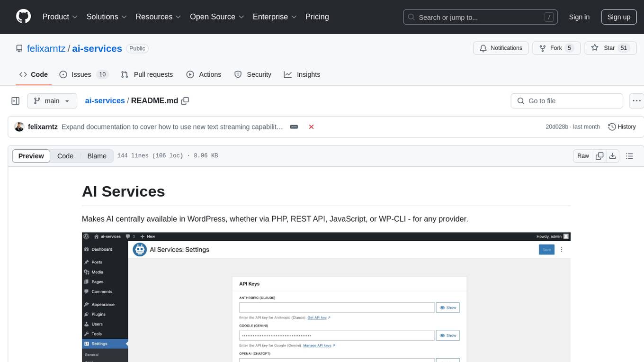The image size is (644, 362).
Task: Open the GitHub homepage logo
Action: (x=23, y=17)
